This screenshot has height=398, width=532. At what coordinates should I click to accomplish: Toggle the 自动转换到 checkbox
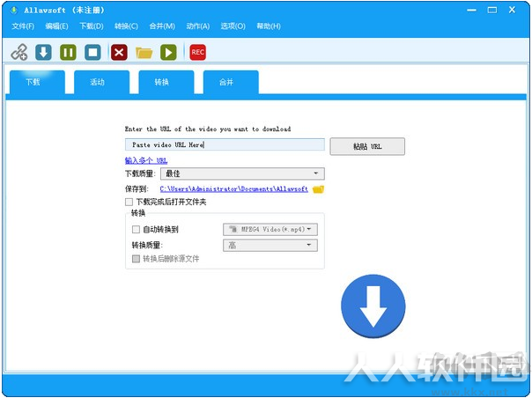coord(136,230)
